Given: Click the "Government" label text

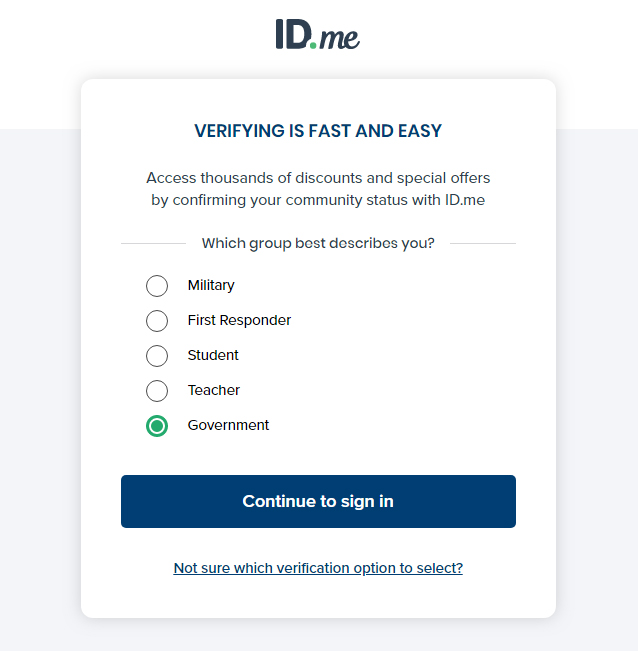Looking at the screenshot, I should 228,425.
